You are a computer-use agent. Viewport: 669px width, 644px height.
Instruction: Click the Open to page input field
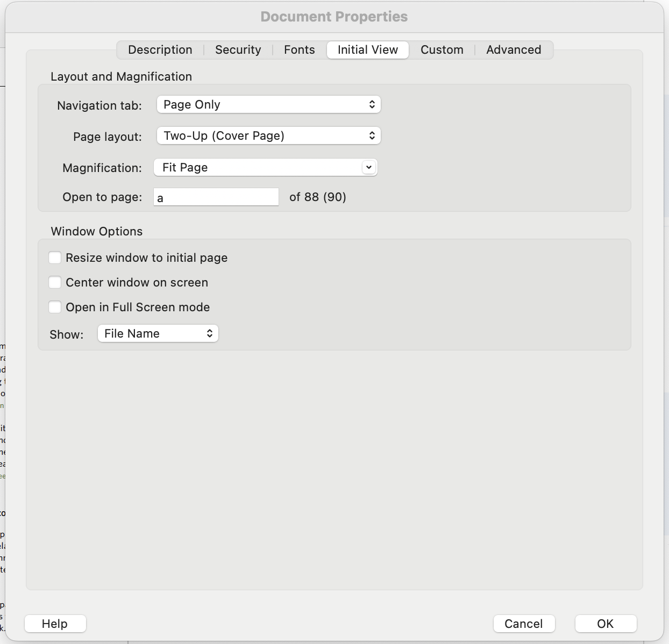click(216, 197)
